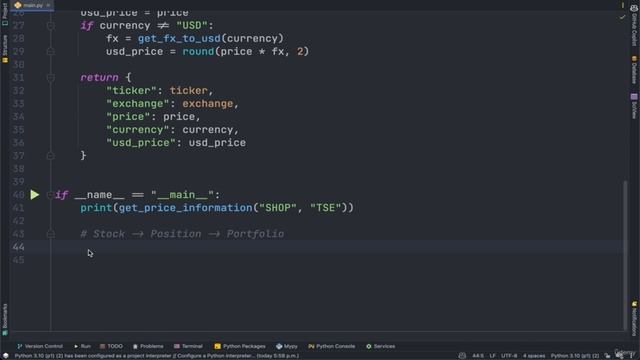Open the Problems tab
Screen dimensions: 640x360
click(148, 346)
